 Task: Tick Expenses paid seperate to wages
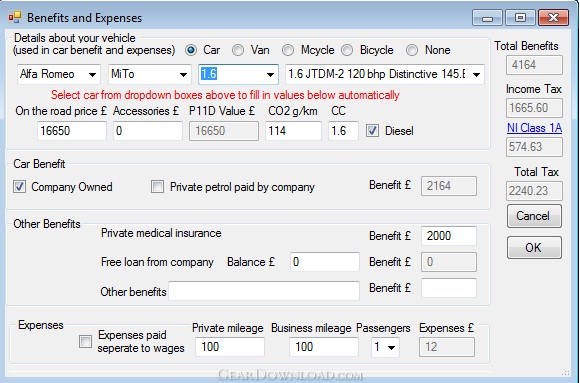[x=85, y=341]
